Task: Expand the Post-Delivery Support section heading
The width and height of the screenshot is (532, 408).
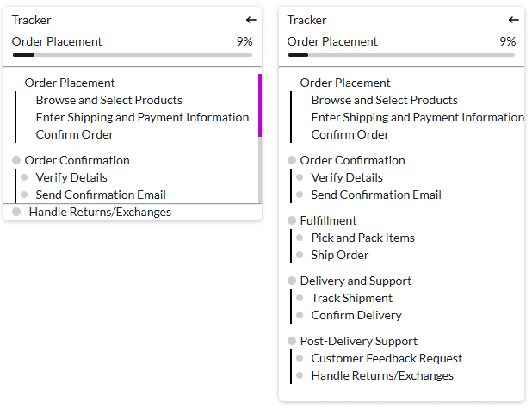Action: coord(358,342)
